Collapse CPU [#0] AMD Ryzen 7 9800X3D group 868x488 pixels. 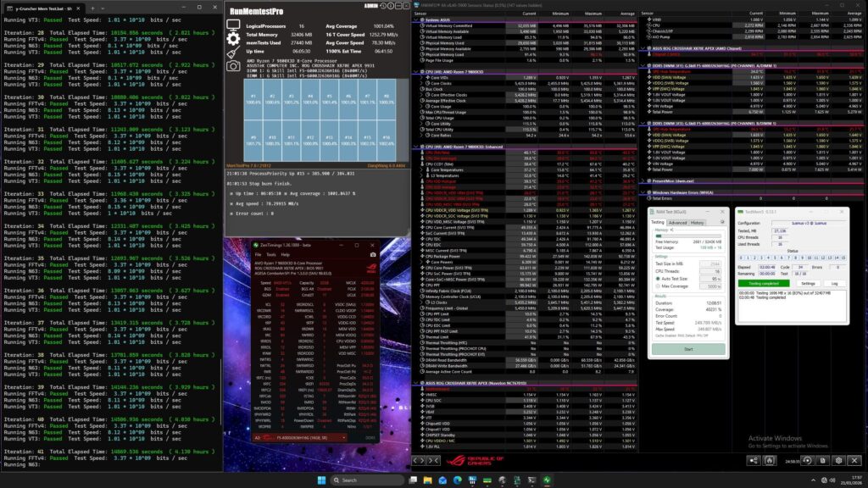[x=415, y=72]
